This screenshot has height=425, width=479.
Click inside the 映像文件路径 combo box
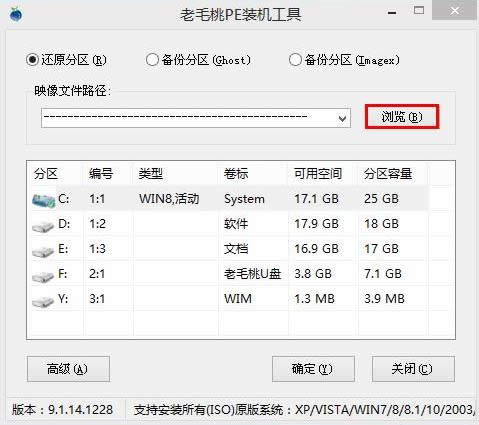[x=196, y=118]
